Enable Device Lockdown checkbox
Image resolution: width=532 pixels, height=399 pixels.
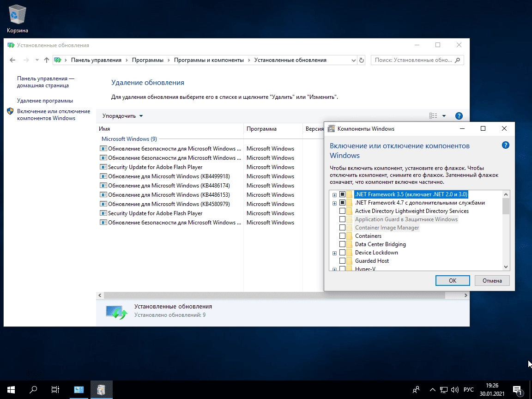342,253
